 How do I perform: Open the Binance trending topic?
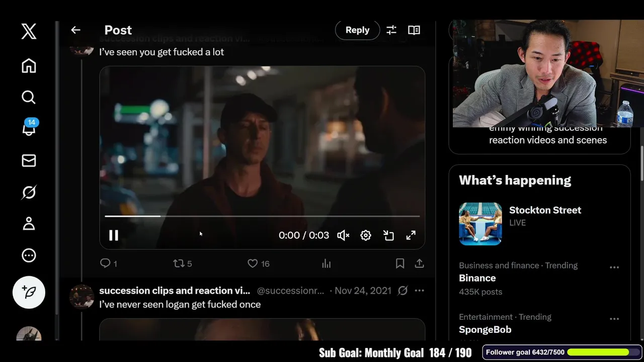coord(477,278)
